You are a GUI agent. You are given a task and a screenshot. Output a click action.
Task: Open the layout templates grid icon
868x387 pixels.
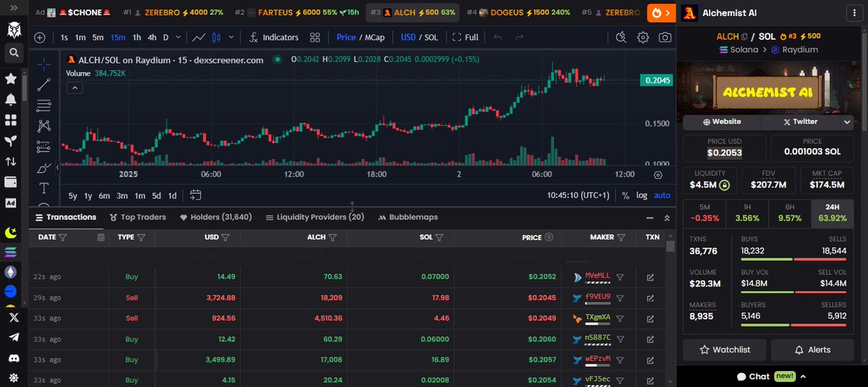[x=315, y=37]
